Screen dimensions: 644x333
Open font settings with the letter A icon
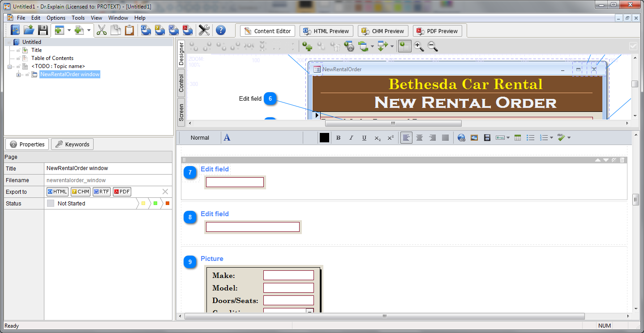click(227, 137)
